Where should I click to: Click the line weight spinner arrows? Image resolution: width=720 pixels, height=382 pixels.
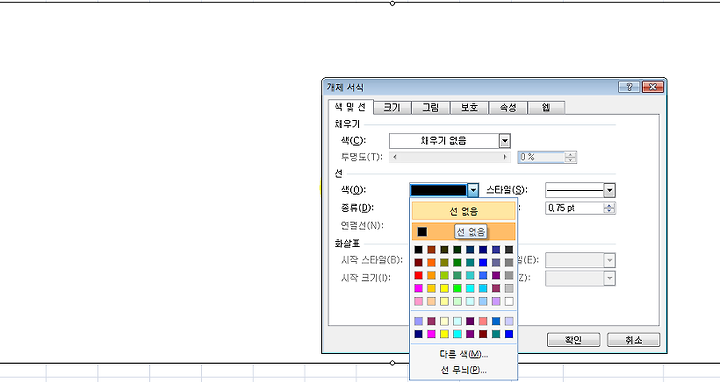click(609, 208)
